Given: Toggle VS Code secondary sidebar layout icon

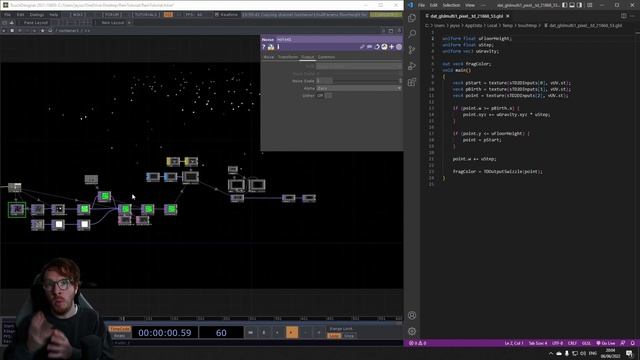Looking at the screenshot, I should [x=580, y=5].
